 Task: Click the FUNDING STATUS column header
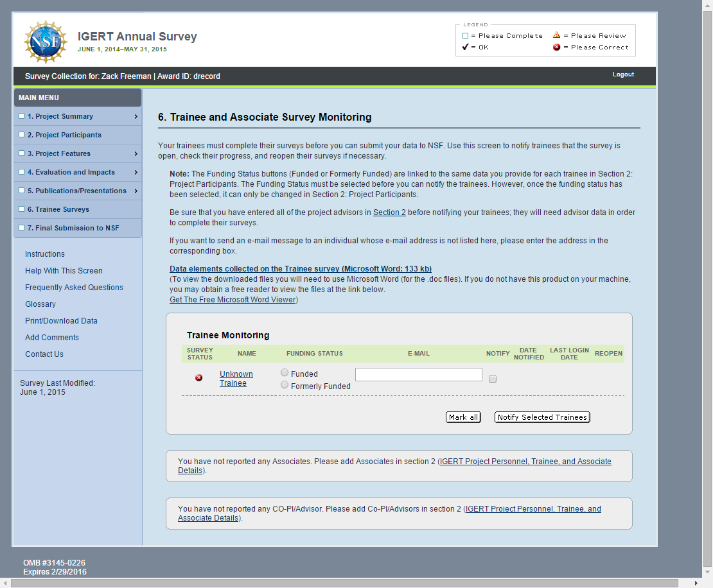315,354
